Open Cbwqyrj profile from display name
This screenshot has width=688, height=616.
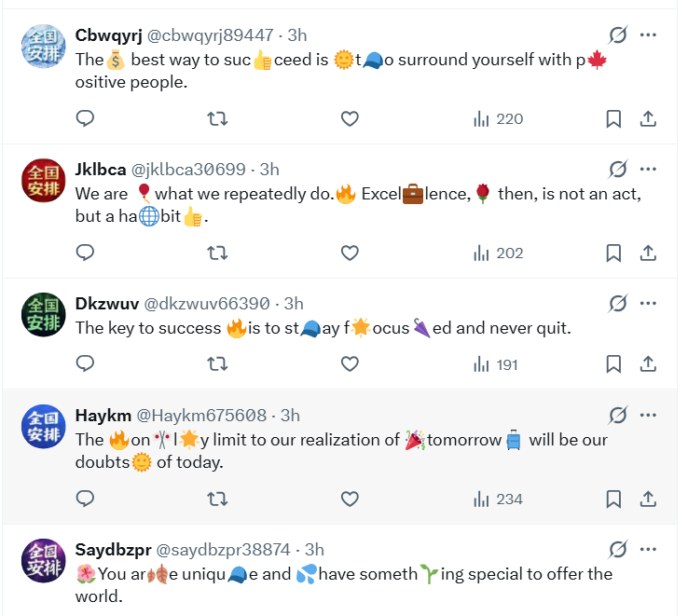[x=108, y=35]
